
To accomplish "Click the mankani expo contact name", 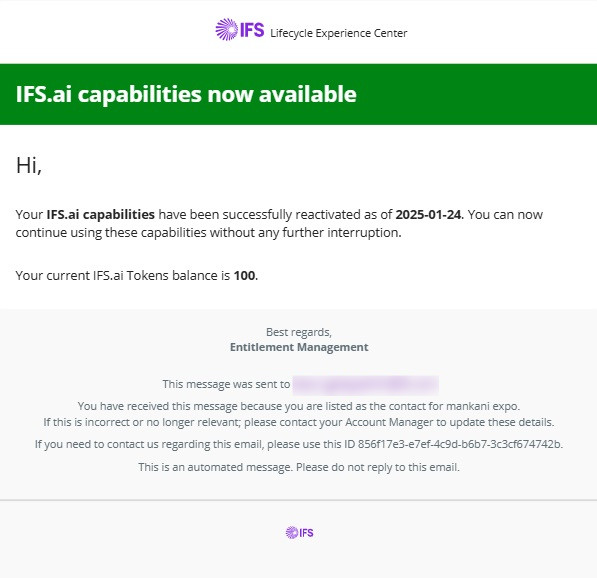I will [482, 406].
